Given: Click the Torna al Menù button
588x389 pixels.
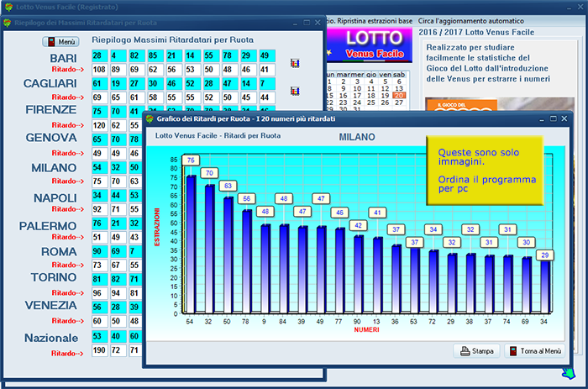Looking at the screenshot, I should [x=535, y=351].
